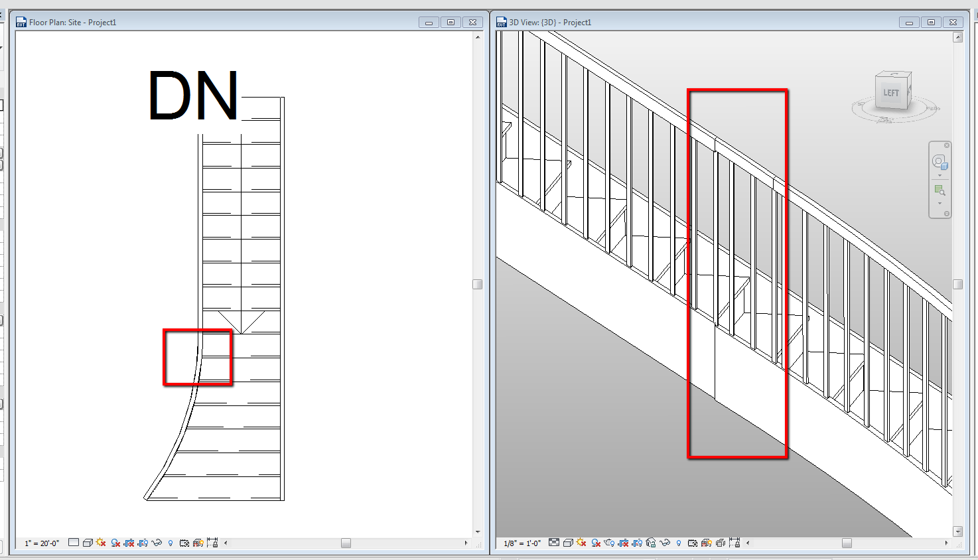The height and width of the screenshot is (560, 978).
Task: Reveal hidden elements in 3D View
Action: point(679,543)
